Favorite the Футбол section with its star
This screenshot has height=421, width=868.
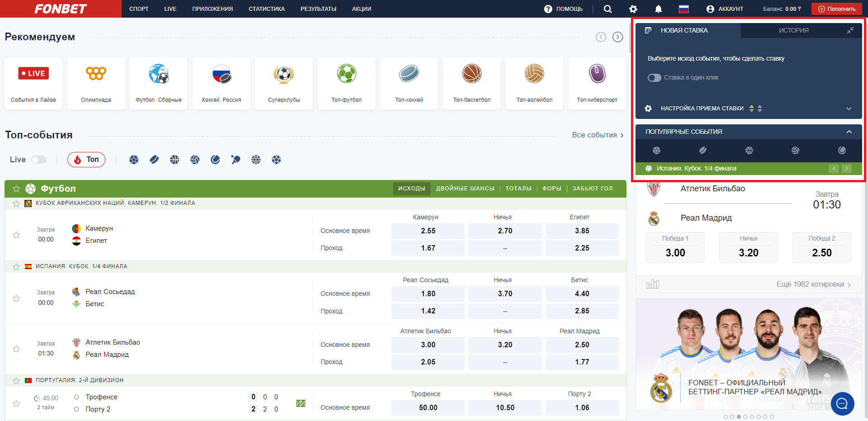(x=16, y=189)
